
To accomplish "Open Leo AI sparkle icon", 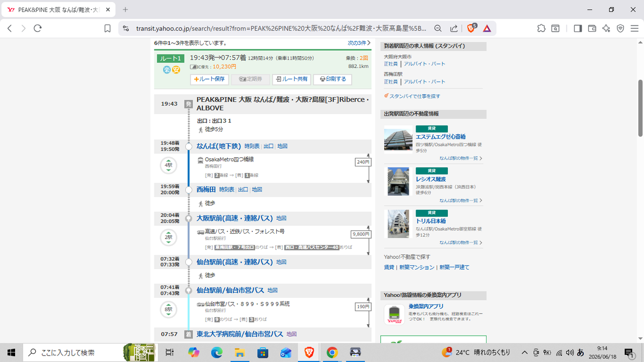I will (x=606, y=29).
